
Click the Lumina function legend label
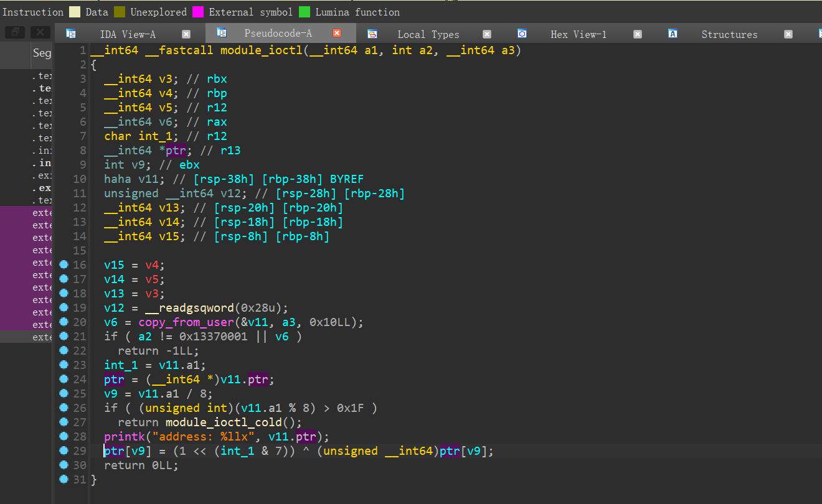357,12
